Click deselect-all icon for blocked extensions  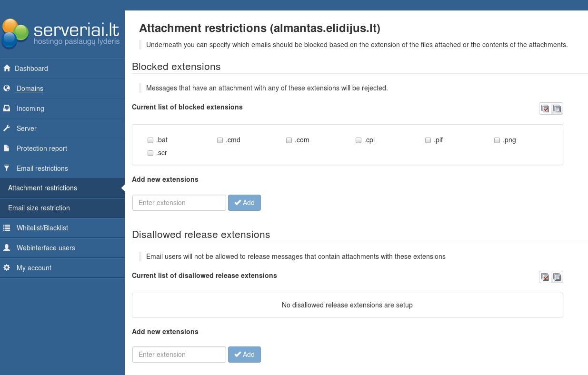[557, 109]
